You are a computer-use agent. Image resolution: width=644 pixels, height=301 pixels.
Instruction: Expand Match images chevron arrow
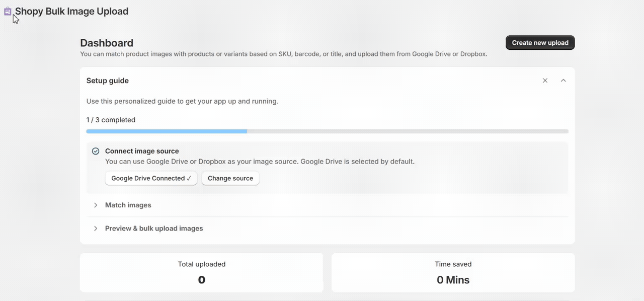[96, 205]
